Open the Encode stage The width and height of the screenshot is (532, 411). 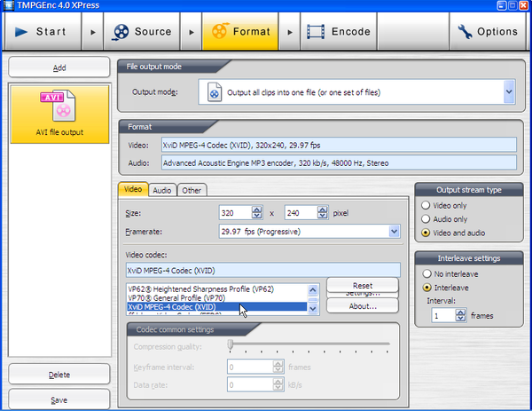[339, 32]
